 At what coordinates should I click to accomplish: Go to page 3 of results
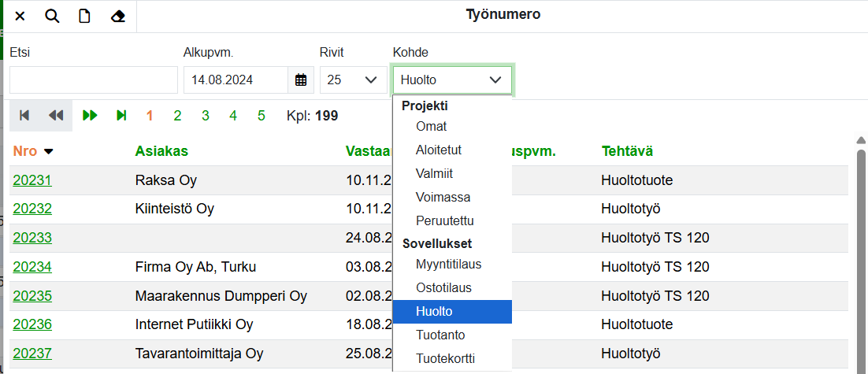(x=206, y=116)
